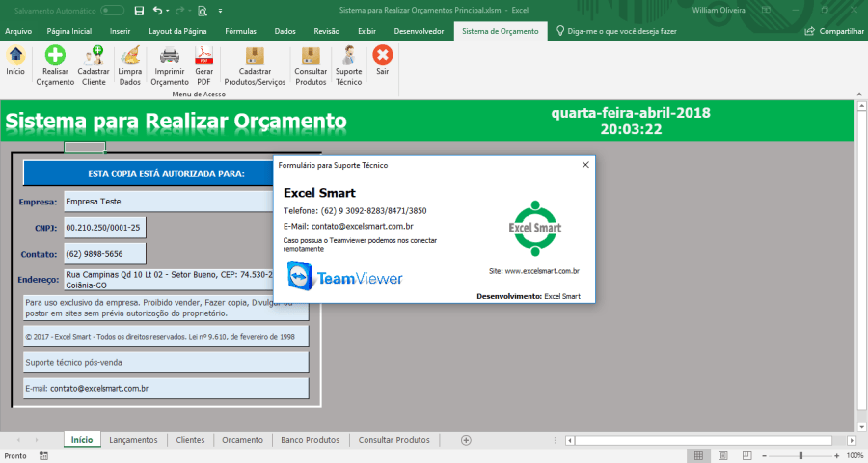868x463 pixels.
Task: Switch to Normal view in status bar
Action: point(698,456)
